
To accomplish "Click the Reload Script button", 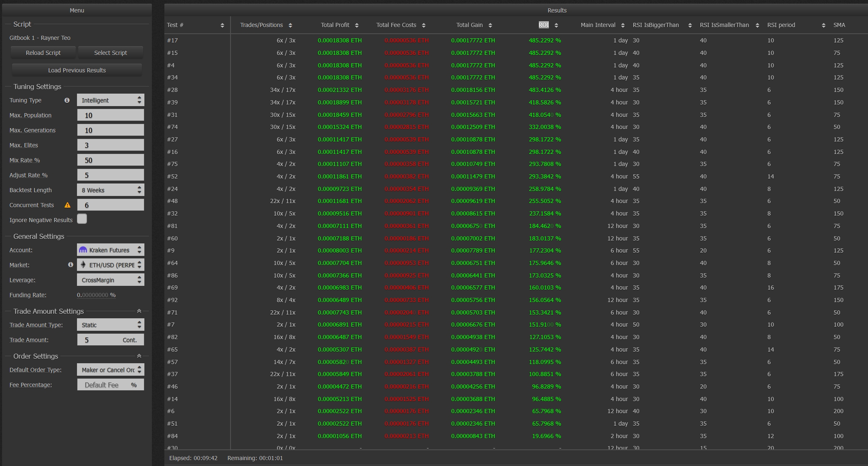I will point(43,53).
